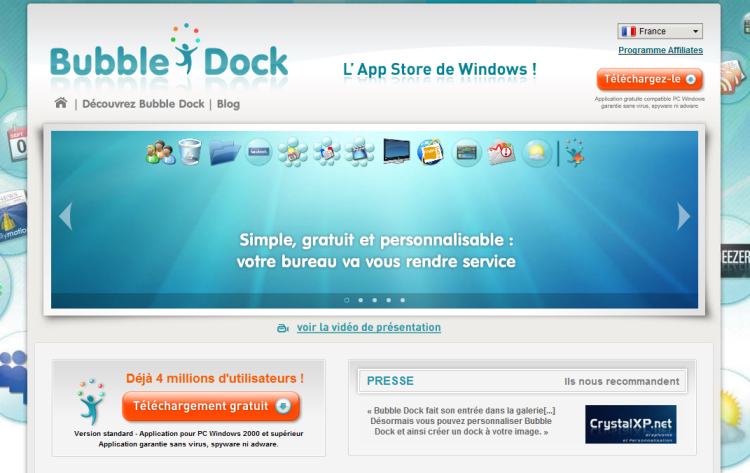The image size is (750, 473).
Task: Open the France language dropdown
Action: click(x=660, y=31)
